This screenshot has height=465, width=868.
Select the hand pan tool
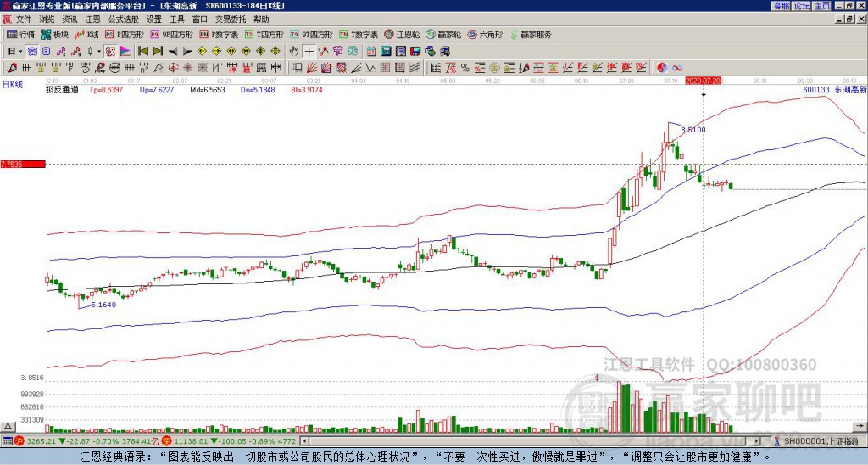click(x=294, y=52)
